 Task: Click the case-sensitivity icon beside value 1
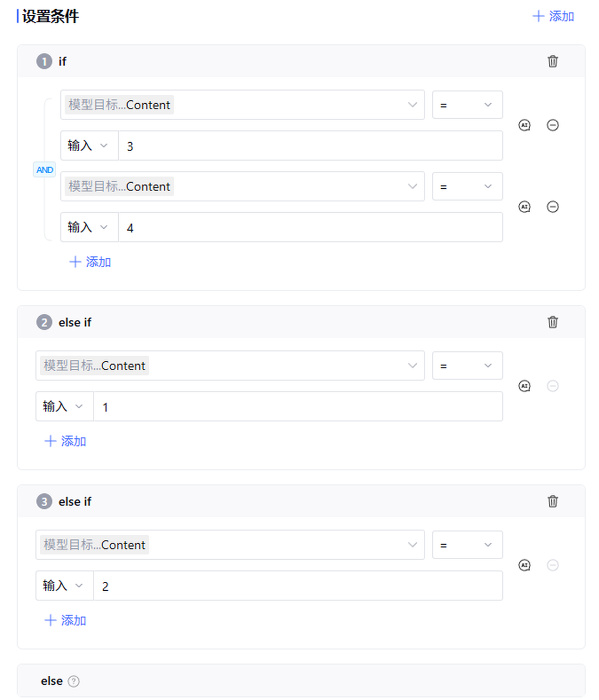(524, 386)
